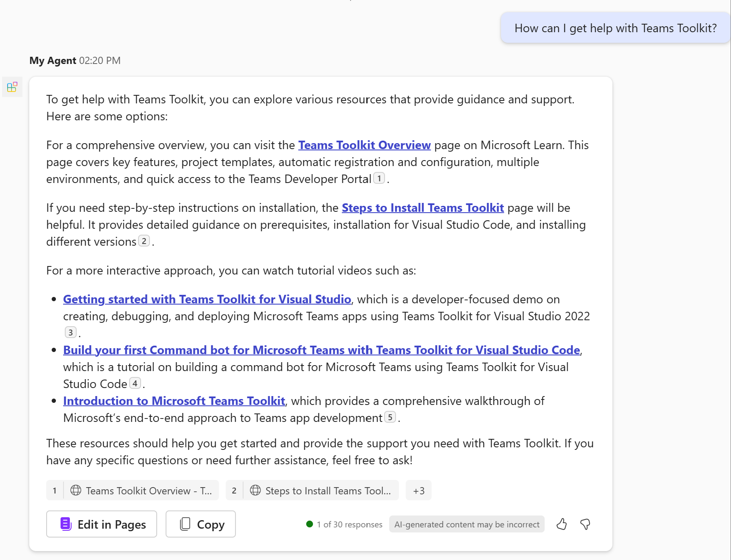Open reference 1 Teams Toolkit Overview chip
Viewport: 731px width, 560px height.
pyautogui.click(x=133, y=491)
